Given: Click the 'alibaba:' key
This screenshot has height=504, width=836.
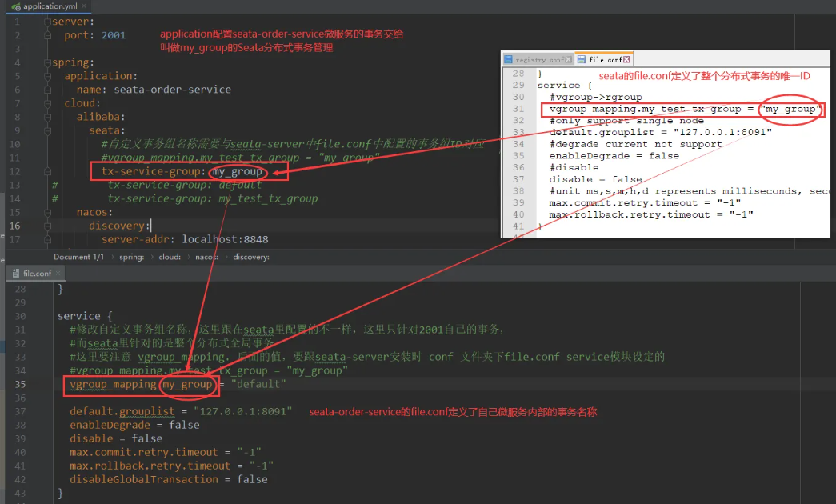Looking at the screenshot, I should click(101, 117).
